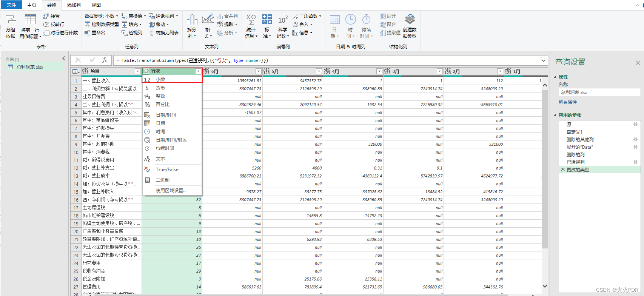Click 检测数据类型 detect data type
The image size is (644, 296).
(x=102, y=24)
